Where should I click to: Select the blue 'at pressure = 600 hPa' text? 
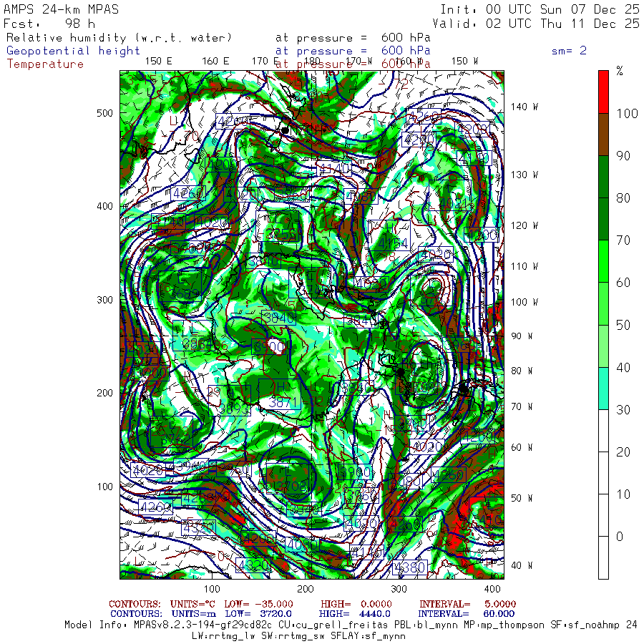point(353,51)
